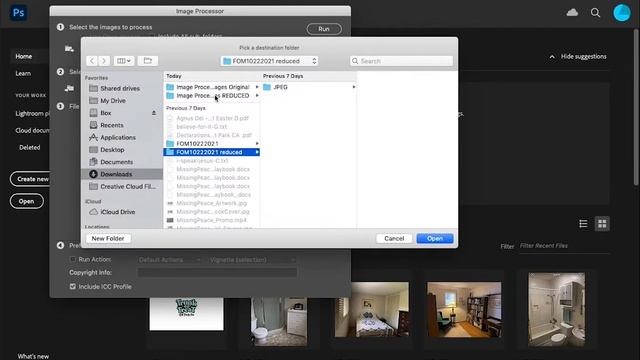Open the cloud sync status icon

tap(572, 13)
